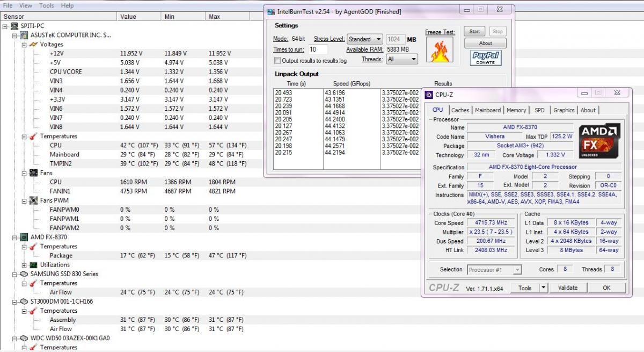Viewport: 644px width, 352px height.
Task: Open the Help menu in HWMonitor
Action: coord(67,5)
